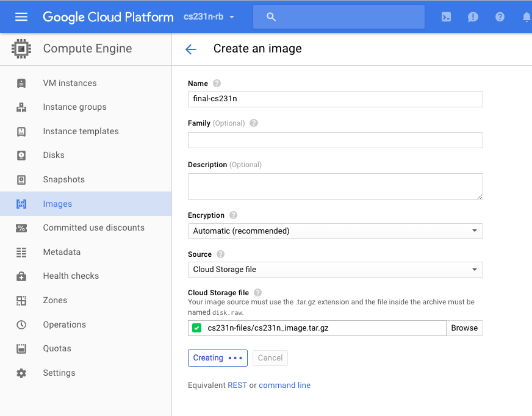The image size is (532, 416).
Task: Open VM instances from the sidebar
Action: coord(70,83)
